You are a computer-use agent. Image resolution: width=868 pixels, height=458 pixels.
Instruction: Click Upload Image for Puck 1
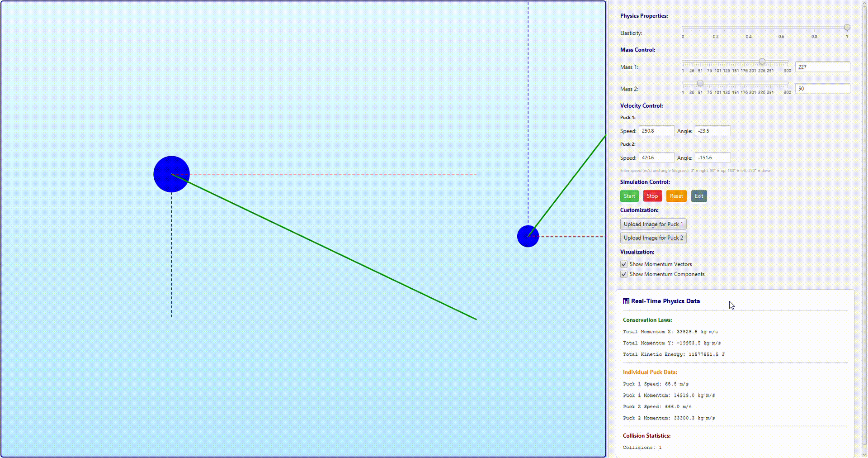[x=653, y=224]
